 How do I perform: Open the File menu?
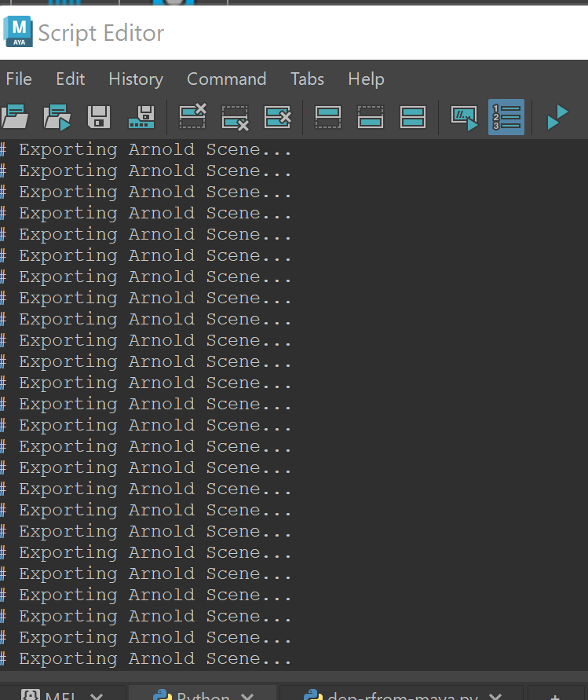[19, 79]
